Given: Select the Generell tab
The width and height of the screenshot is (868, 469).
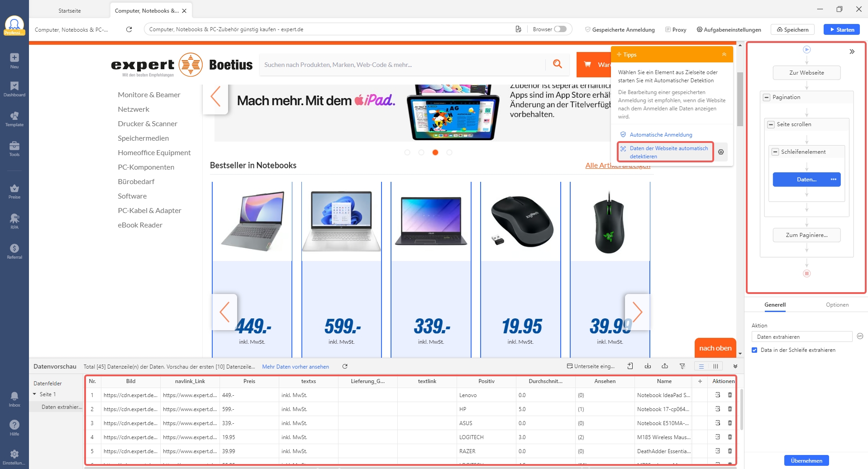Looking at the screenshot, I should [775, 305].
